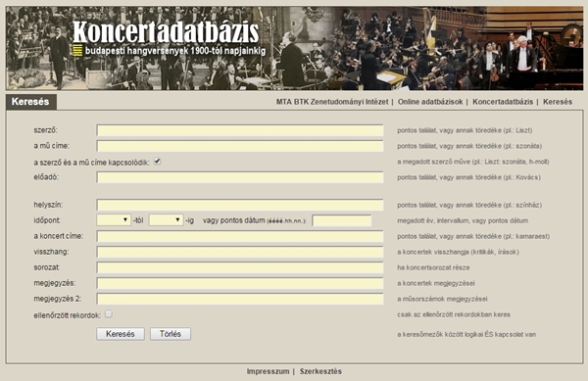
Task: Open the Koncertadatbázis navigation link
Action: click(x=503, y=102)
